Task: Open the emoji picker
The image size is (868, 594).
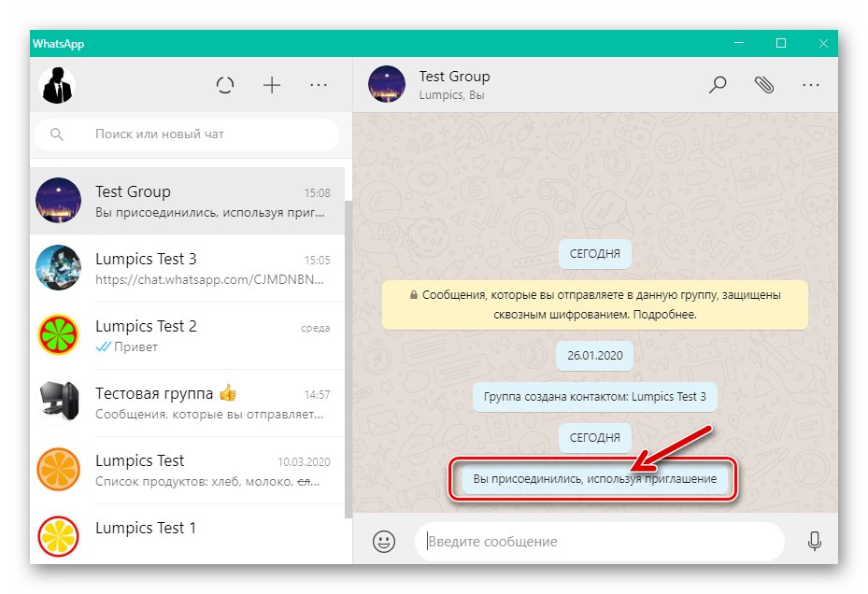Action: click(x=383, y=542)
